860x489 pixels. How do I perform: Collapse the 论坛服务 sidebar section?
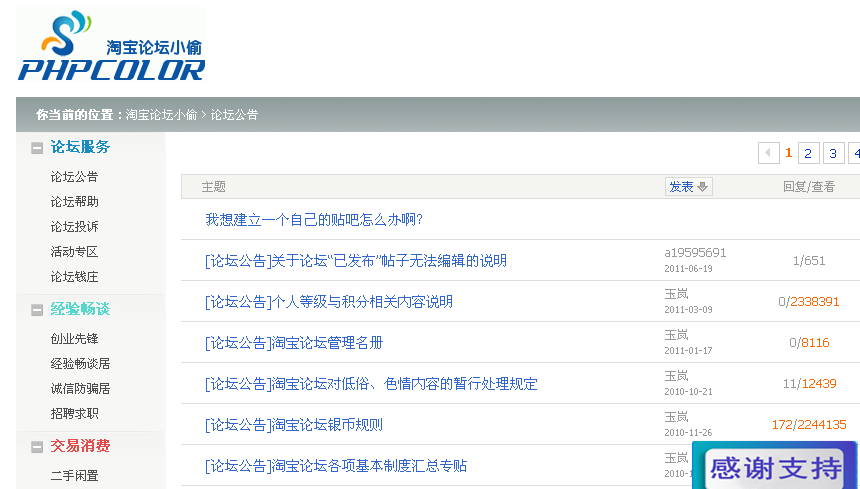point(37,148)
